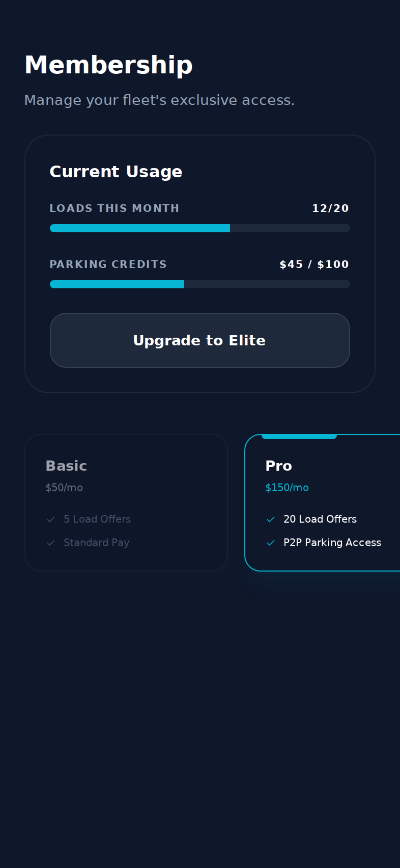The height and width of the screenshot is (868, 400).
Task: Click the Loads This Month label
Action: pyautogui.click(x=115, y=208)
